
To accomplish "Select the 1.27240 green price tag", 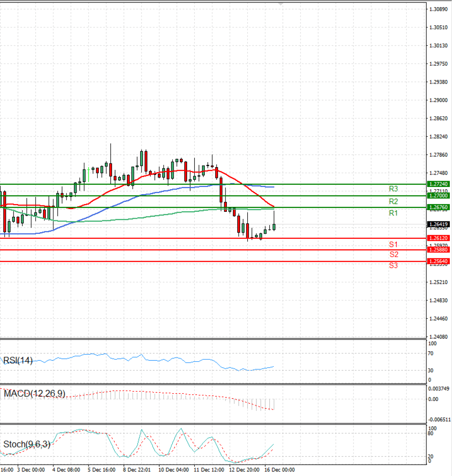I will (x=438, y=184).
